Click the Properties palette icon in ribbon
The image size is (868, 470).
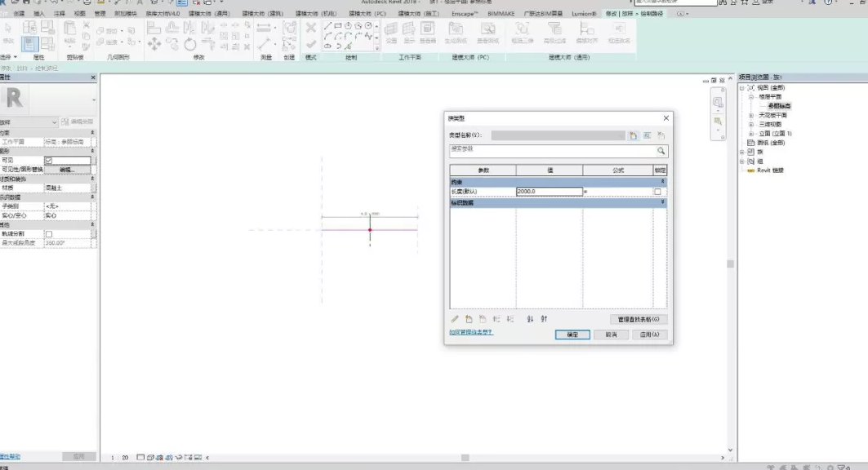click(x=30, y=44)
